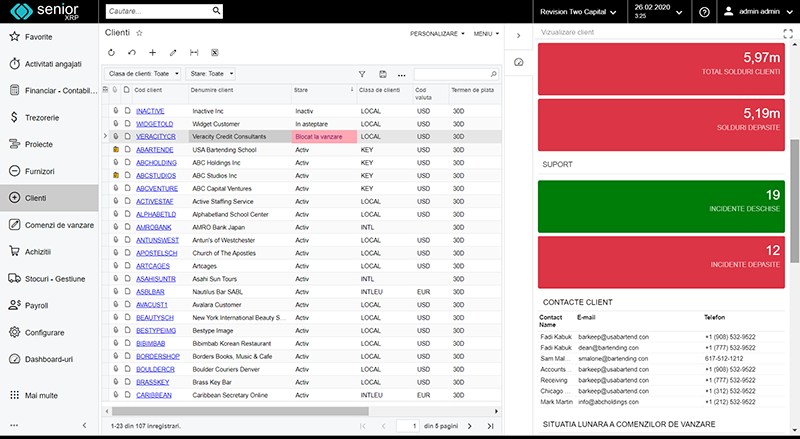Open BORDERSHOP client link
Viewport: 800px width, 439px height.
tap(158, 356)
